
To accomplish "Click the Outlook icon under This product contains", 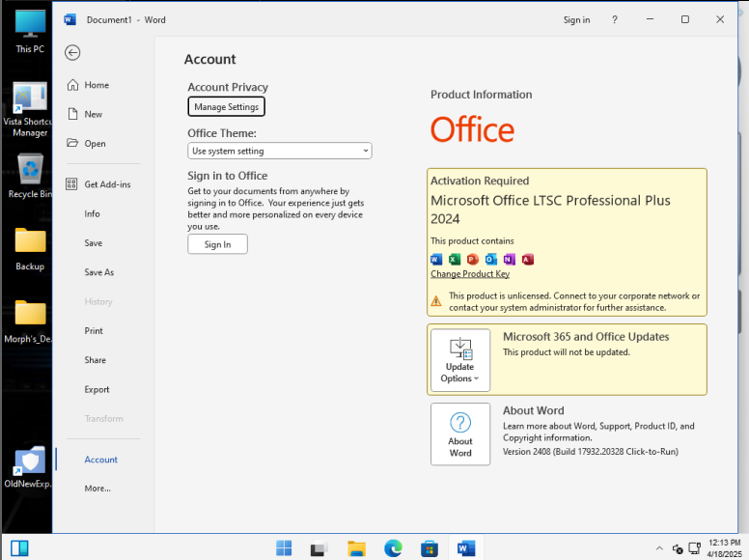I will pos(490,260).
